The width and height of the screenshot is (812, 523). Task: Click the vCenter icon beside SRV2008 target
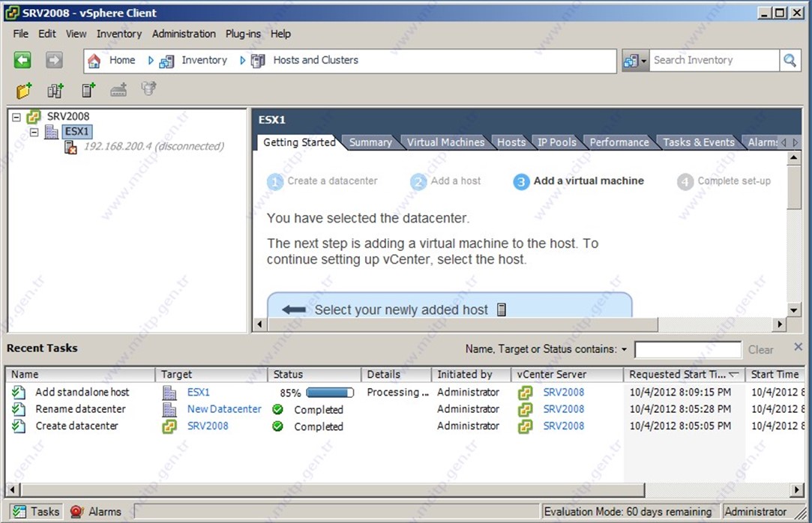[169, 427]
